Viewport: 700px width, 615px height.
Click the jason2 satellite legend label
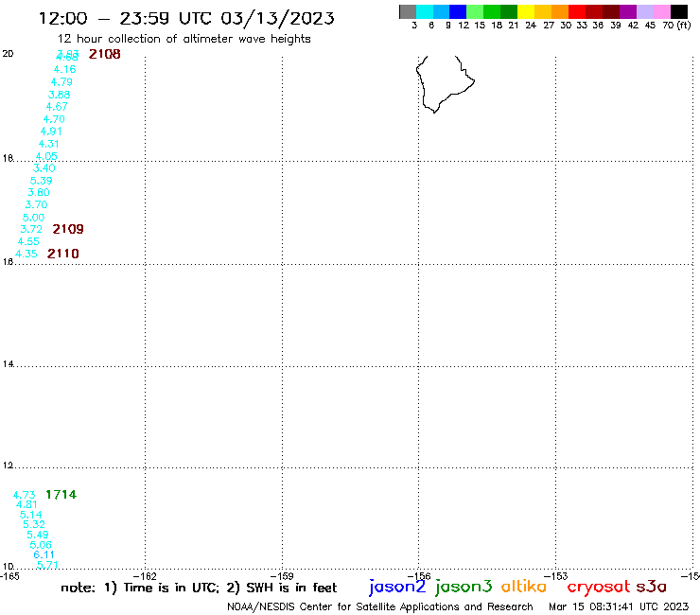click(x=397, y=587)
